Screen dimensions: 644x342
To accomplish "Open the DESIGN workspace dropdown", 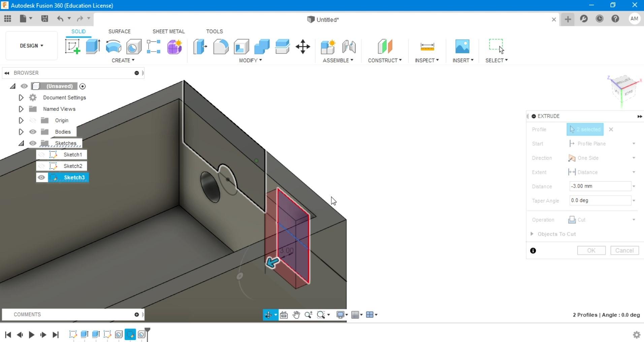I will tap(32, 45).
